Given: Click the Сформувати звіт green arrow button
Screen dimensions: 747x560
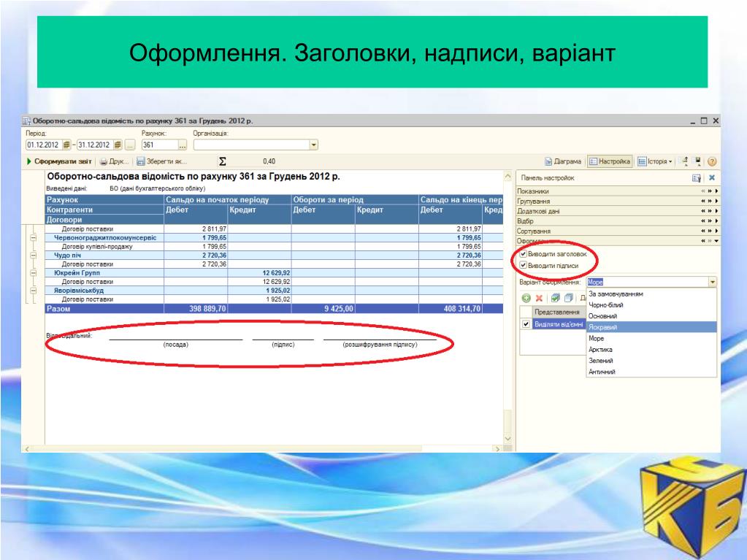Looking at the screenshot, I should [x=59, y=161].
